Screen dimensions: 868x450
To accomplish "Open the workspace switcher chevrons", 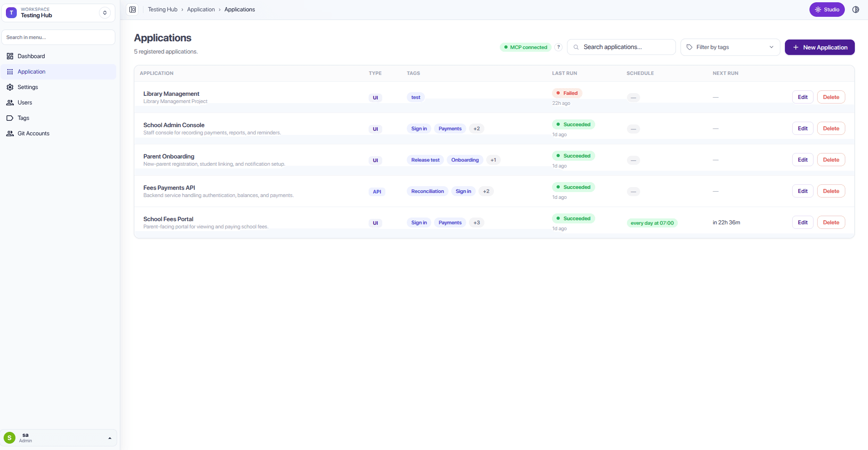I will pos(105,13).
